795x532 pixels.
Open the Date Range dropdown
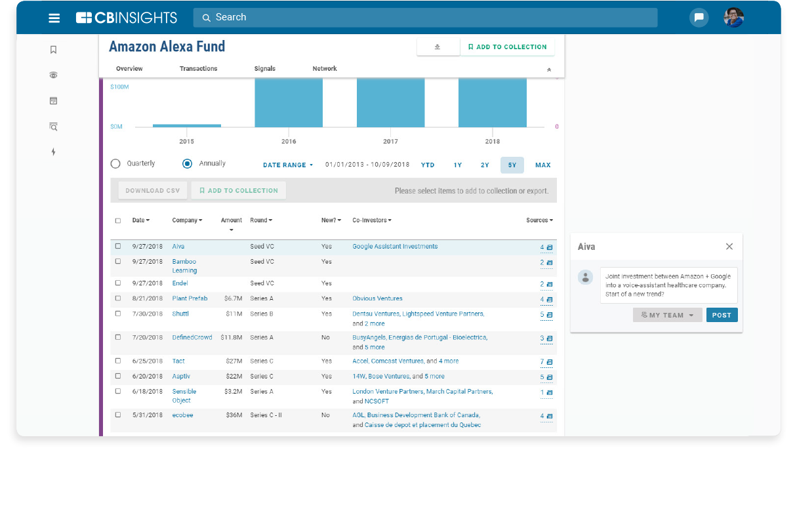(288, 165)
